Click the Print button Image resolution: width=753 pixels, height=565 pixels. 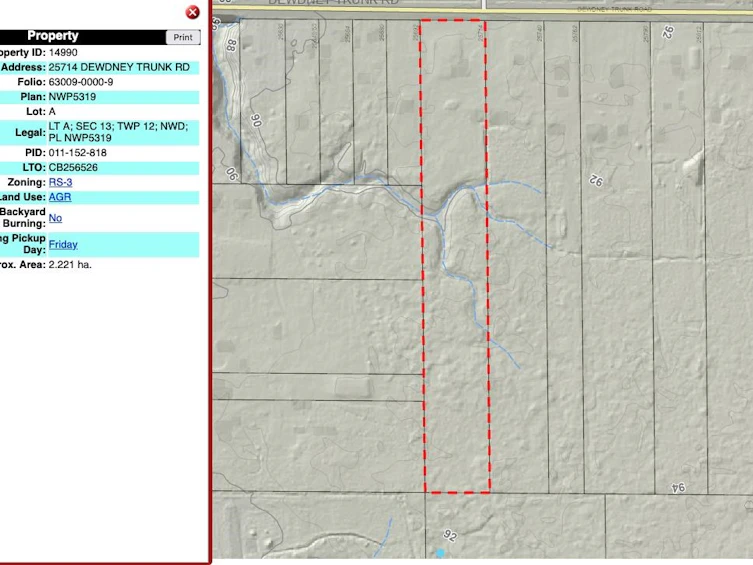[183, 37]
